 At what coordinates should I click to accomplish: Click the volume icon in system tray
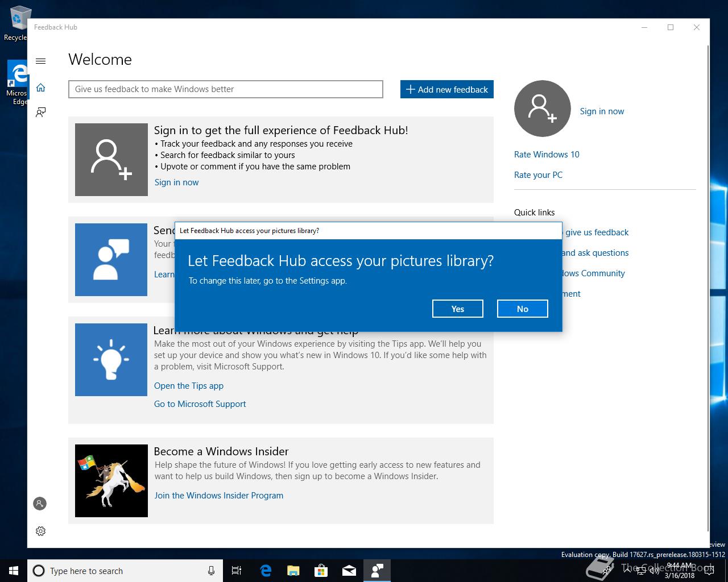click(x=654, y=571)
